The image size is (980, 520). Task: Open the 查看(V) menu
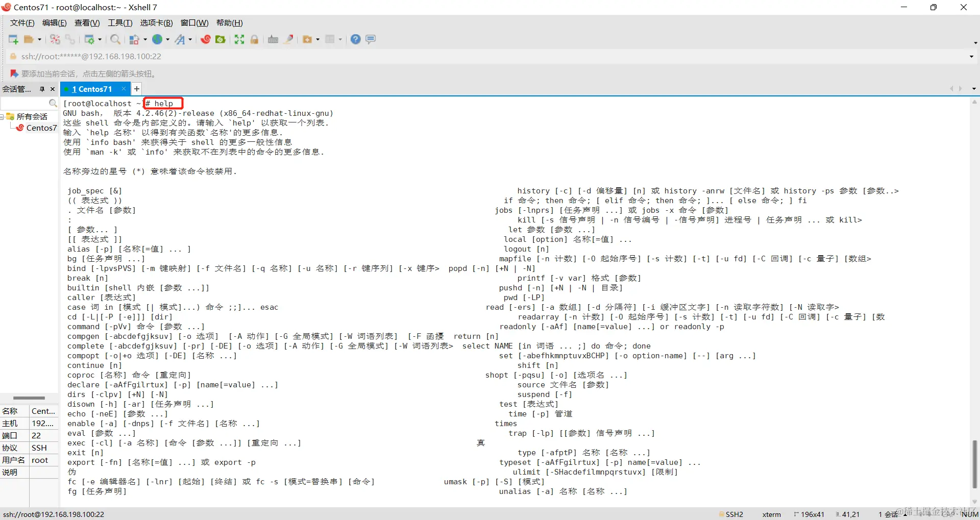tap(87, 23)
